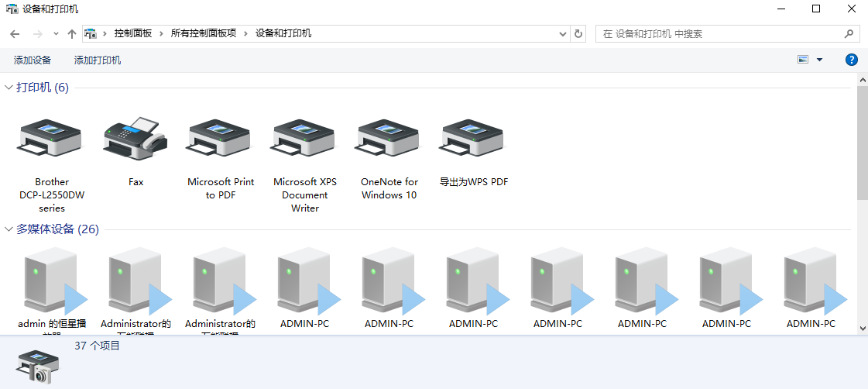Go up one folder level arrow

click(x=72, y=33)
